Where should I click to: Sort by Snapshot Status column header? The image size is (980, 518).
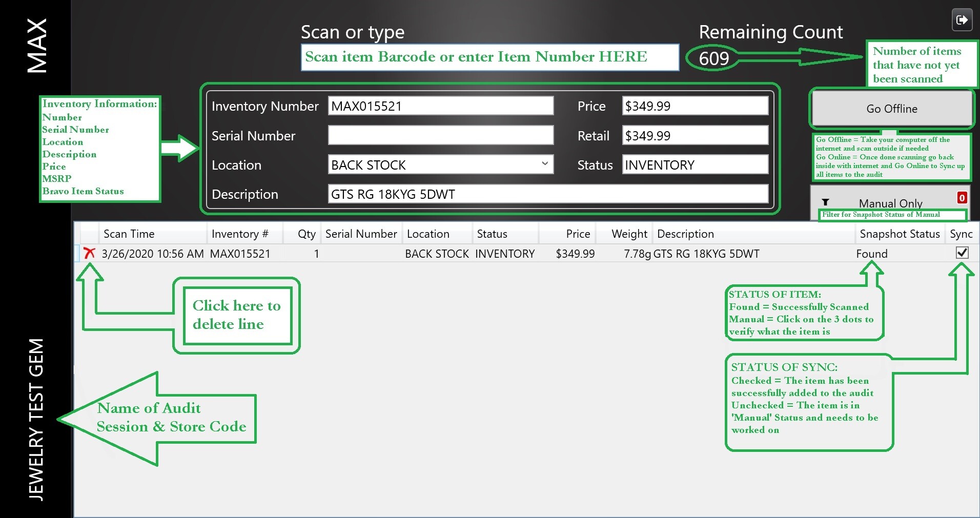tap(899, 234)
